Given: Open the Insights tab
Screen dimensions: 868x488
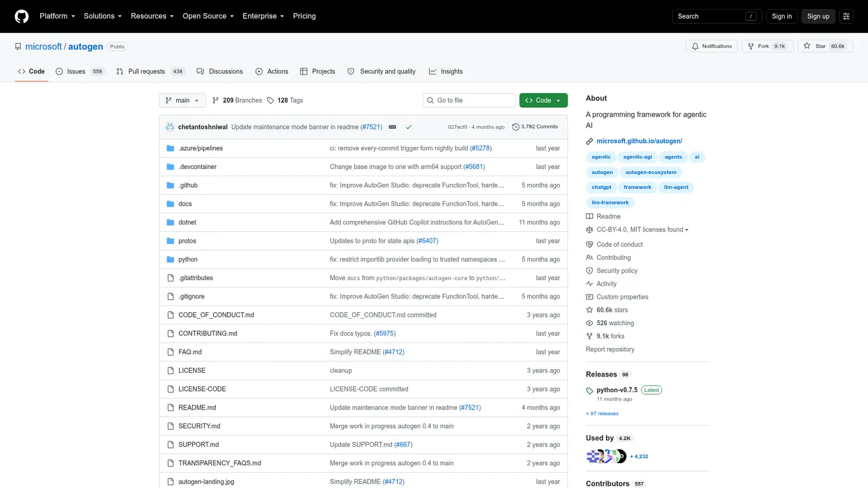Looking at the screenshot, I should 446,72.
